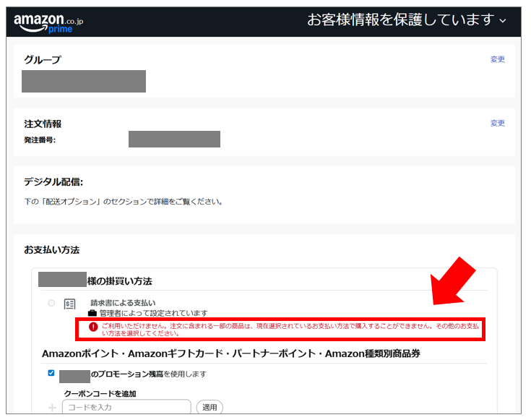Click 請求書による支払い label
Screen dimensions: 531x420
(123, 303)
